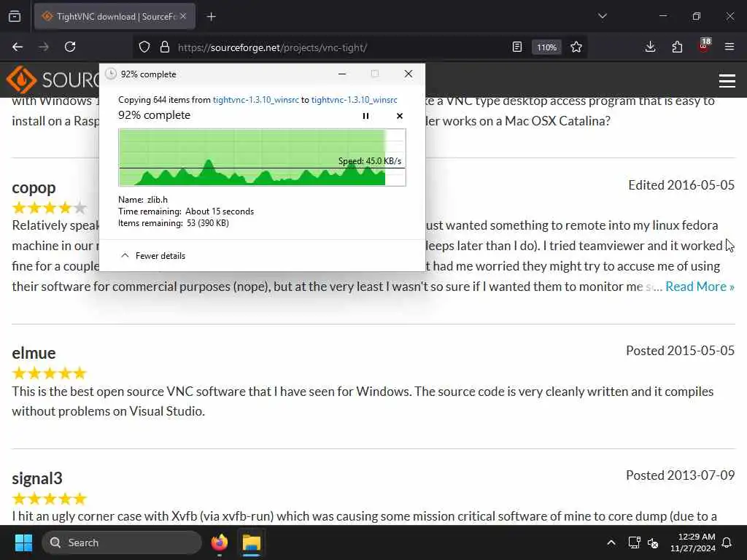Open the network status tray icon

point(634,542)
